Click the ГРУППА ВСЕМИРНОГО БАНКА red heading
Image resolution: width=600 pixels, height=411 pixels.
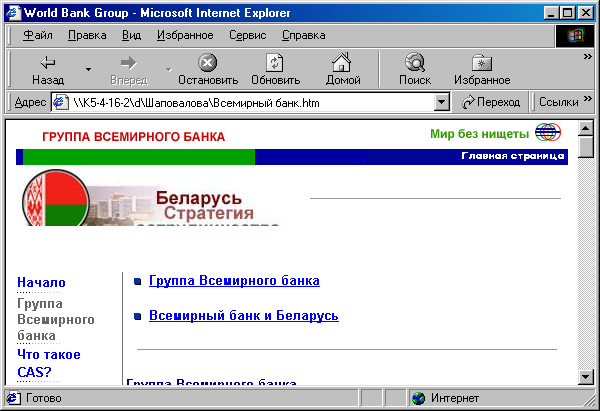134,137
